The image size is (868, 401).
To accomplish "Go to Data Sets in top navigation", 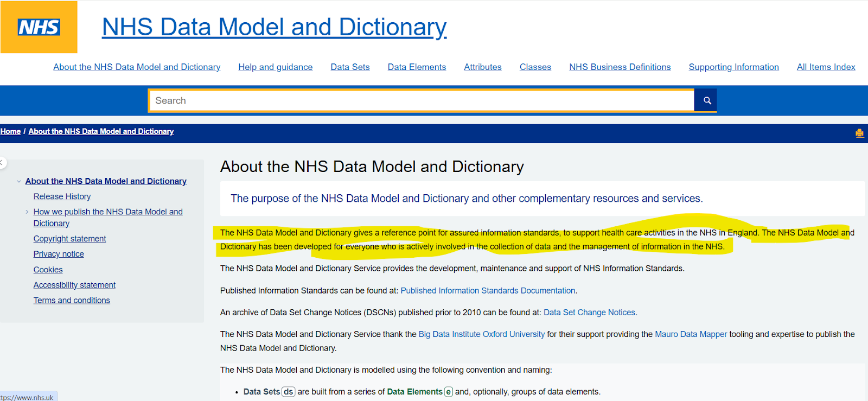I will [x=350, y=67].
